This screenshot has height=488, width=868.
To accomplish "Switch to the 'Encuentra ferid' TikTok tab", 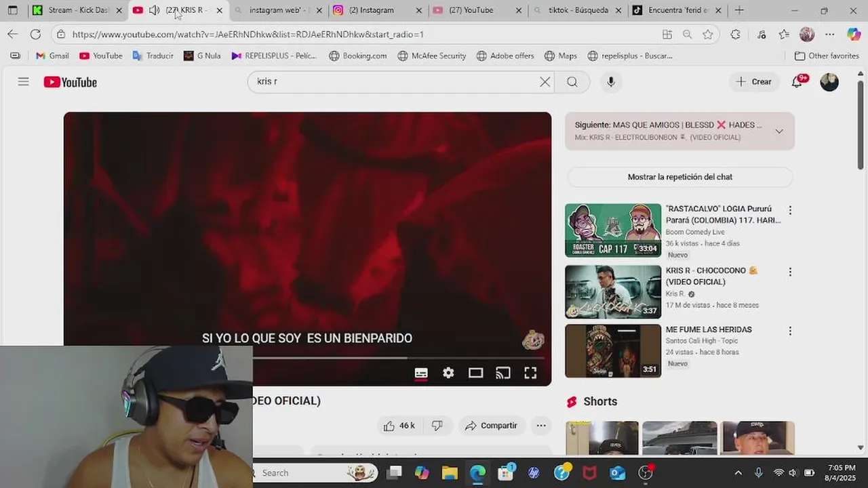I will 677,10.
